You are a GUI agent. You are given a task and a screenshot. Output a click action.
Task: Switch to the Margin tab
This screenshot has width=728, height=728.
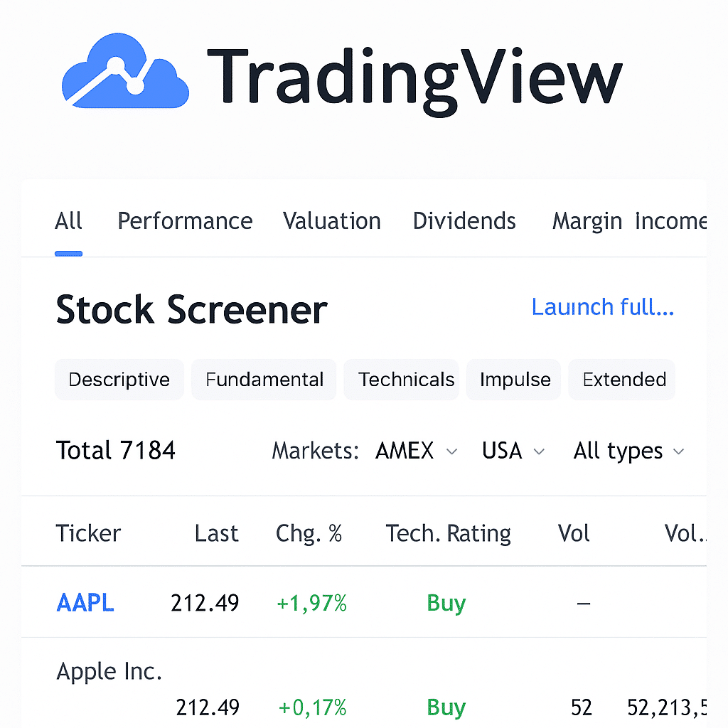587,221
